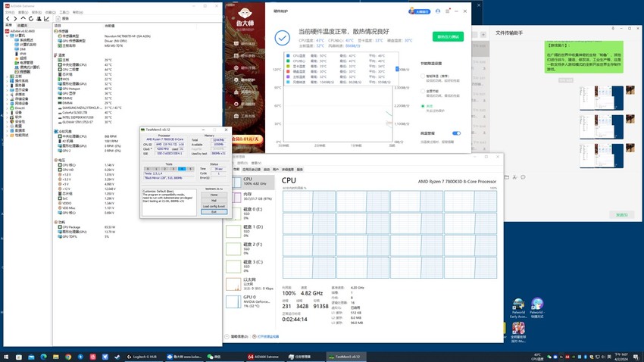Open the first Ludashi sidebar item
The image size is (644, 362).
(x=245, y=43)
